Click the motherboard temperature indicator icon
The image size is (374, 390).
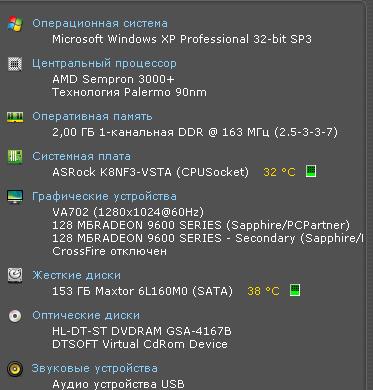311,171
